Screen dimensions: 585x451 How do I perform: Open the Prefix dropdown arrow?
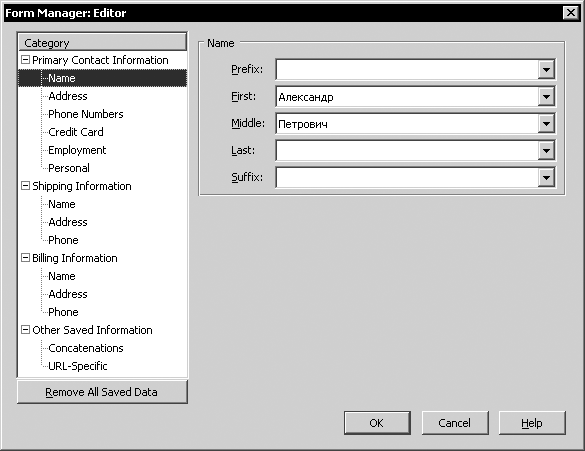coord(546,69)
